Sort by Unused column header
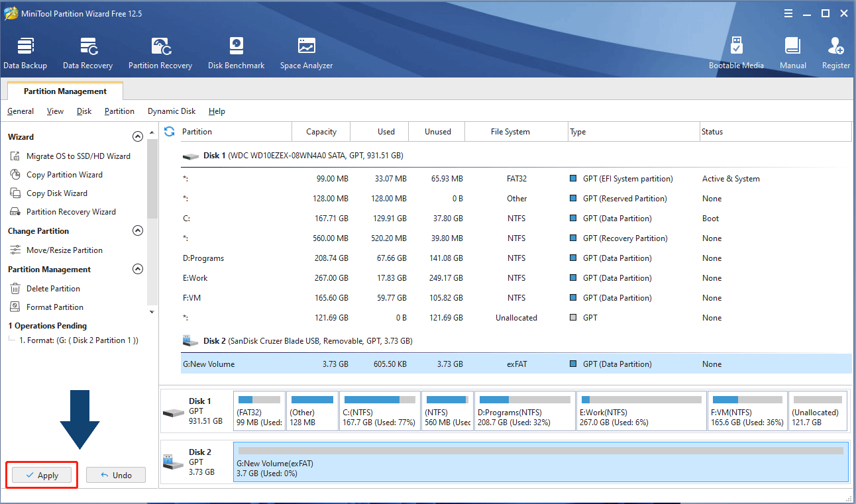 pos(437,132)
